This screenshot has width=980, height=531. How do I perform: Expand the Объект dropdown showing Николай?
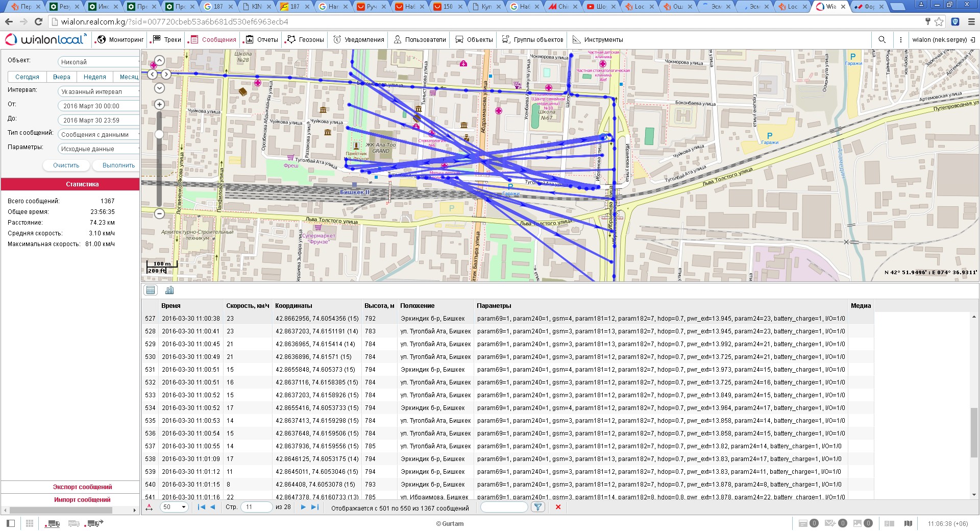point(99,62)
